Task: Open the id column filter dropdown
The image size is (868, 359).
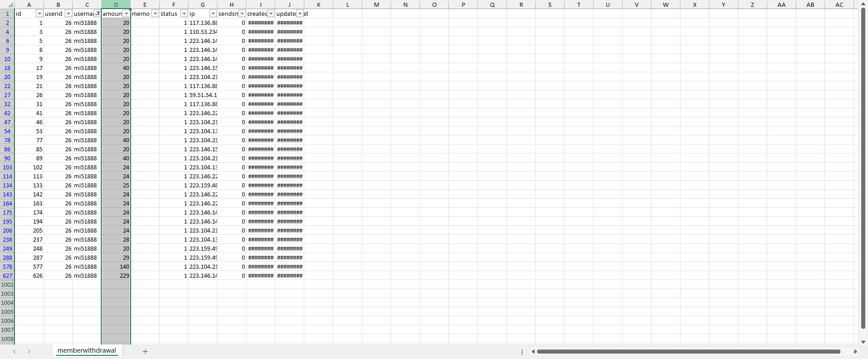Action: 39,14
